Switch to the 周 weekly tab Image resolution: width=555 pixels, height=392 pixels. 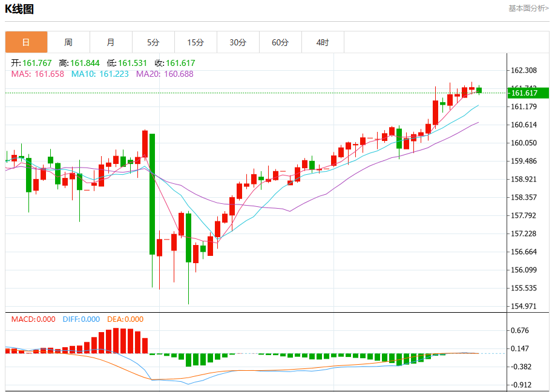tap(68, 42)
